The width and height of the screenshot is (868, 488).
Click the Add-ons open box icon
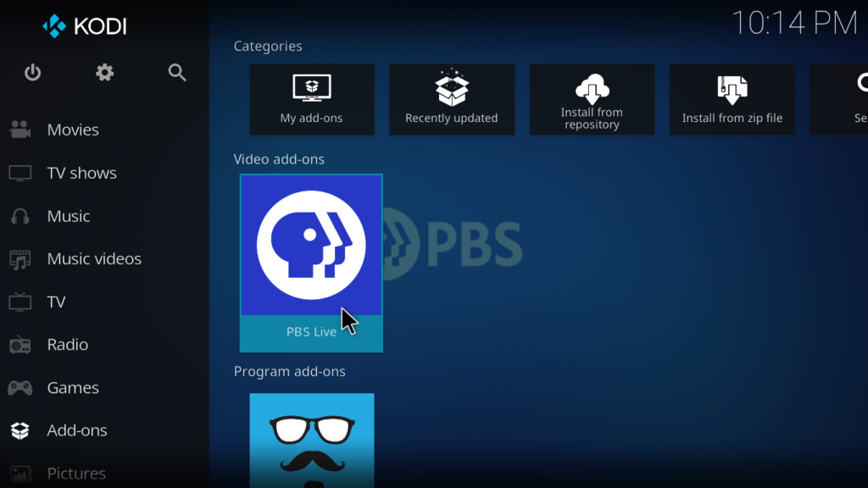[x=20, y=430]
